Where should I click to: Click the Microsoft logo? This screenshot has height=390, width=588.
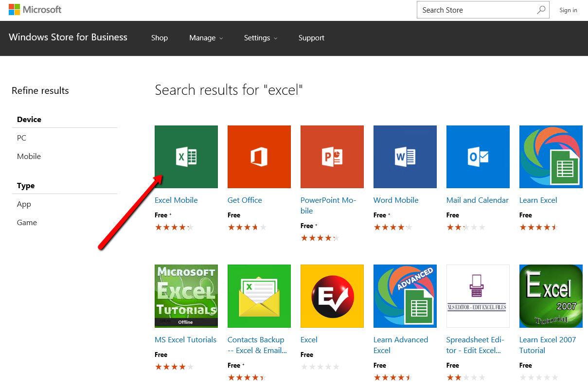(x=35, y=9)
